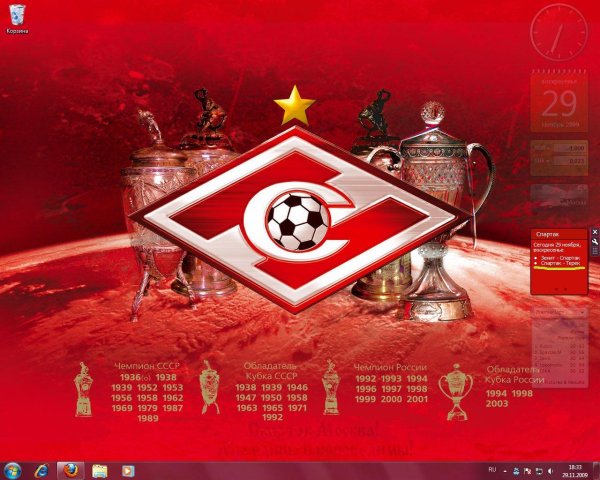This screenshot has width=600, height=480.
Task: Click the Windows Start button
Action: point(14,469)
